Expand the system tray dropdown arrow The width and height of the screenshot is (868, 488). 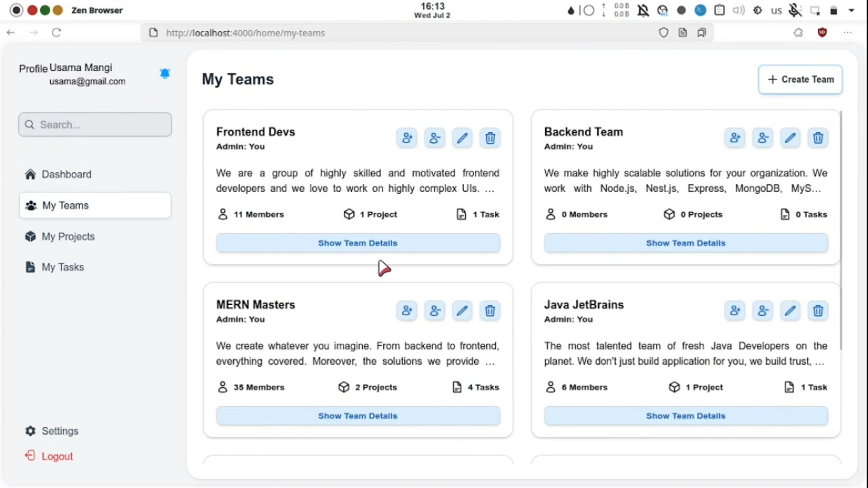851,10
